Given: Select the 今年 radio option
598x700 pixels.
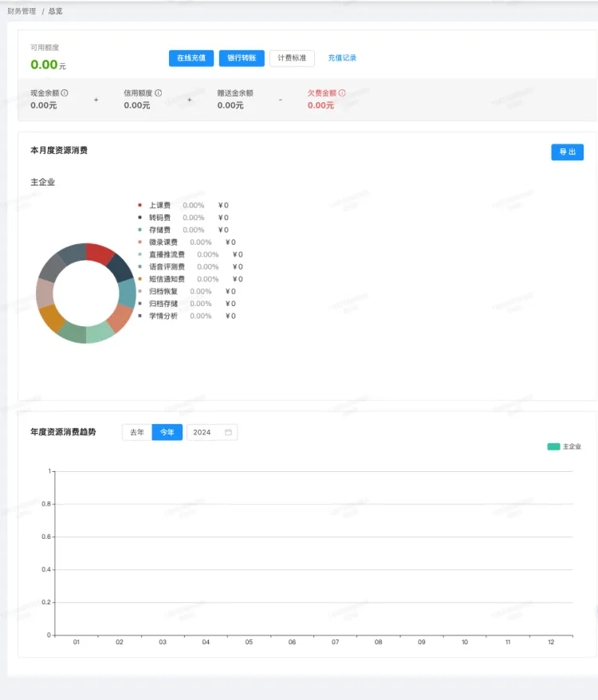Looking at the screenshot, I should [167, 432].
